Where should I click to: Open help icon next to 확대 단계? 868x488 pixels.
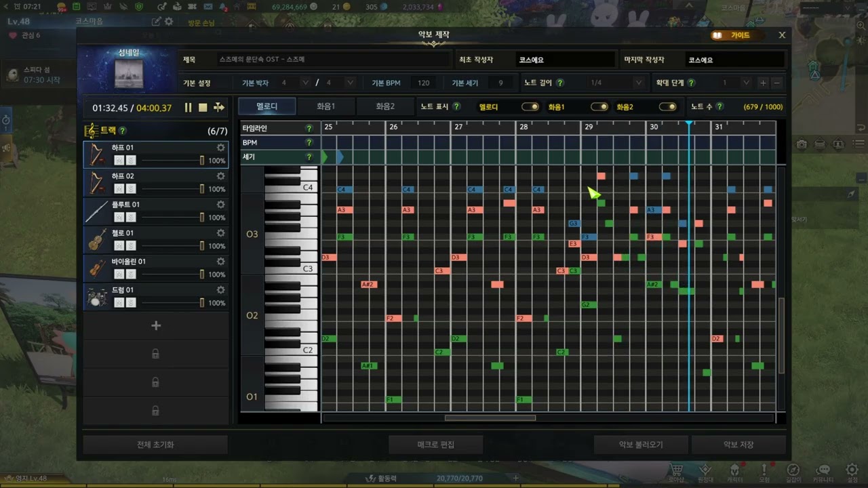point(691,83)
